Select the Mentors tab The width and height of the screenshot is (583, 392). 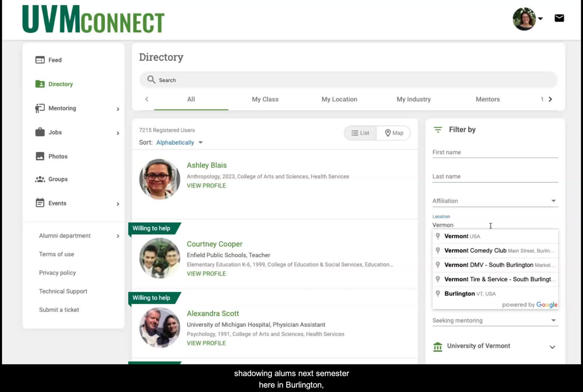click(x=487, y=99)
